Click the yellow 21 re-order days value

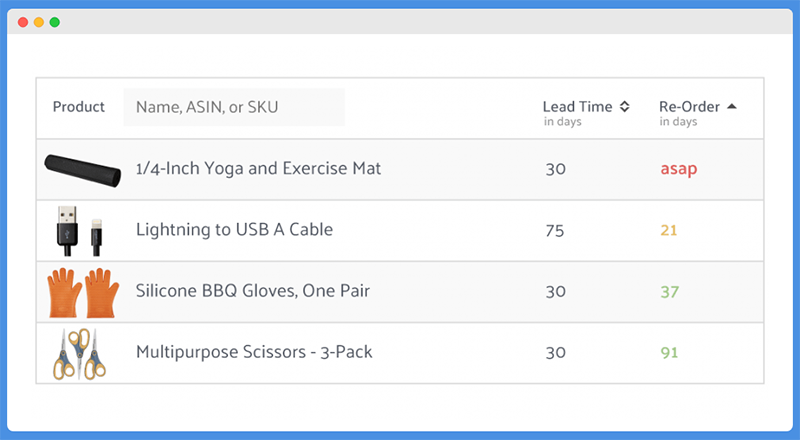669,230
